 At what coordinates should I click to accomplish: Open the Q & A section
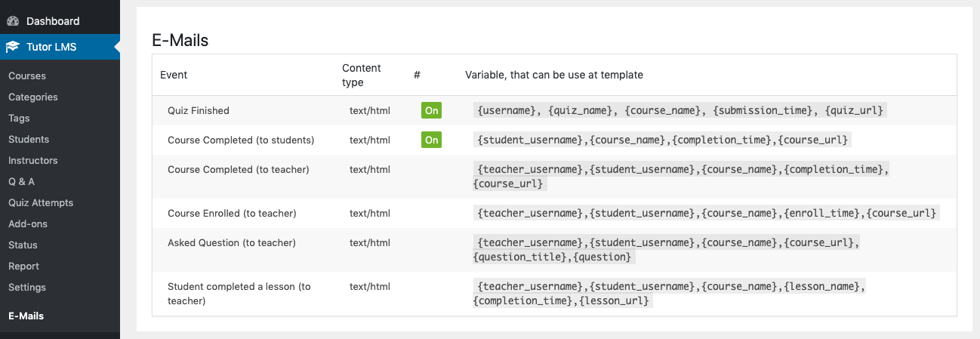pyautogui.click(x=21, y=181)
